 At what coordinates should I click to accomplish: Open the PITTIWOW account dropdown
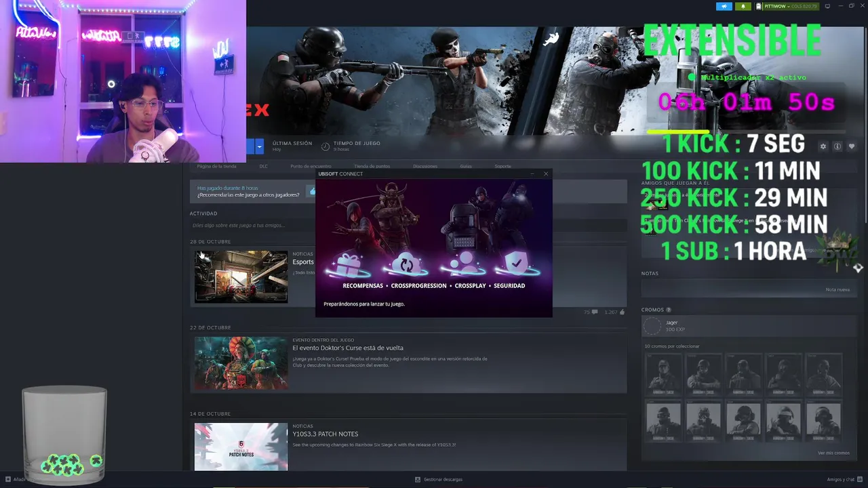[787, 6]
